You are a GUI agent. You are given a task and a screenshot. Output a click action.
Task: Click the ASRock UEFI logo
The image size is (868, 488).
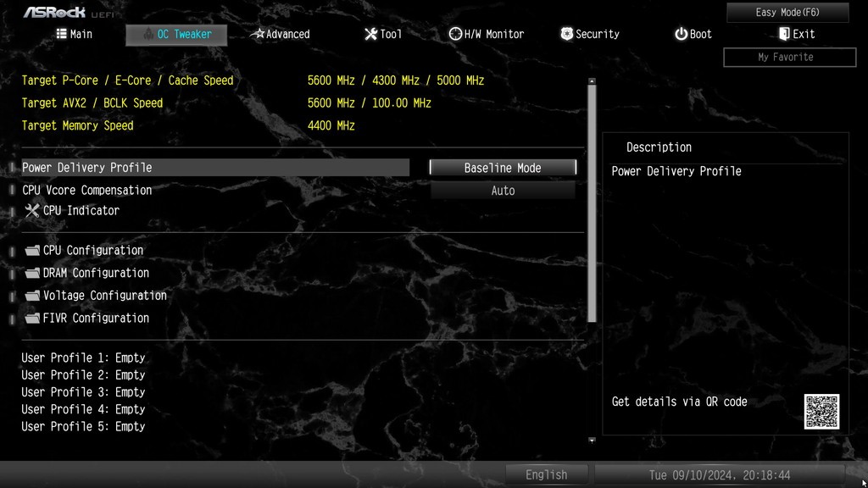(69, 12)
